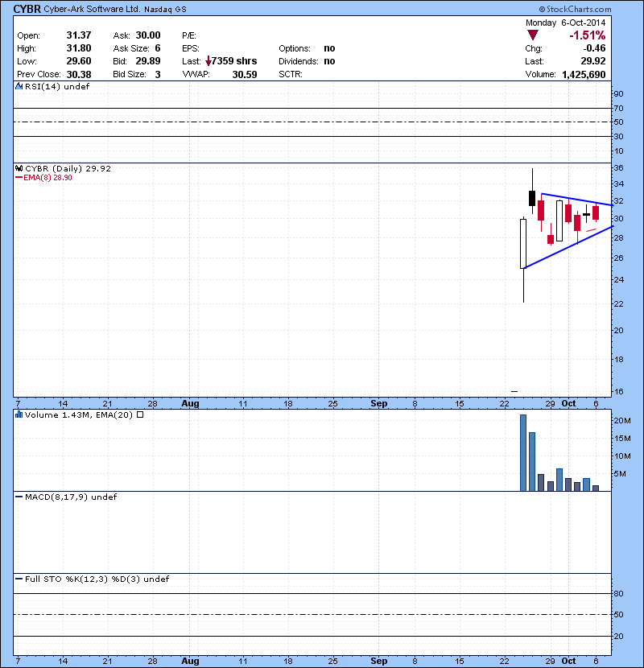Image resolution: width=644 pixels, height=668 pixels.
Task: Click the Cyber-Ark Software Ltd. company name
Action: coord(92,9)
